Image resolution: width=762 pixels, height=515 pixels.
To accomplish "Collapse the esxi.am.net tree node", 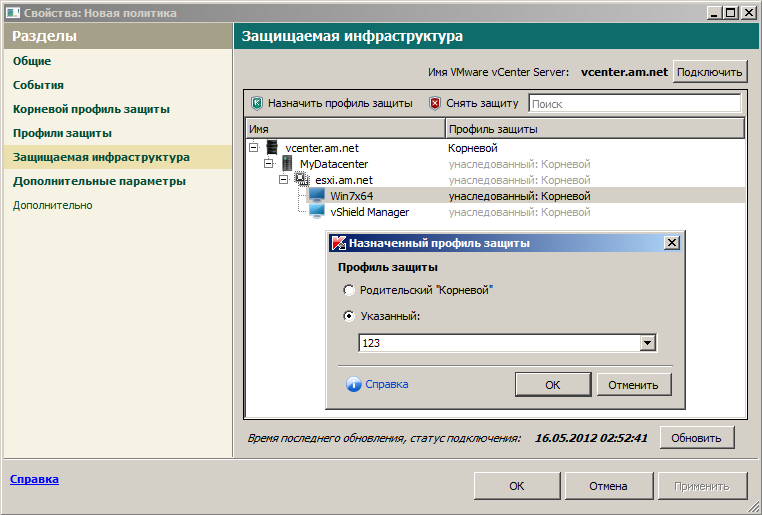I will [284, 179].
